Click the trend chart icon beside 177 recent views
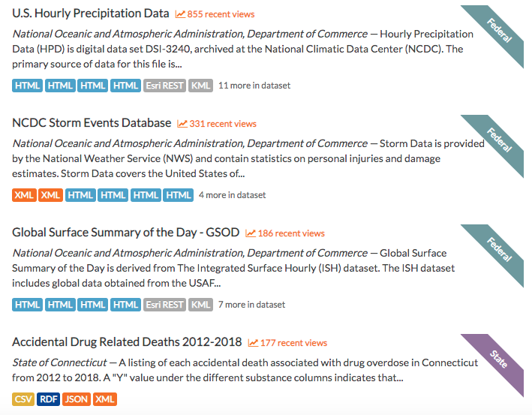This screenshot has height=415, width=532. coord(253,343)
